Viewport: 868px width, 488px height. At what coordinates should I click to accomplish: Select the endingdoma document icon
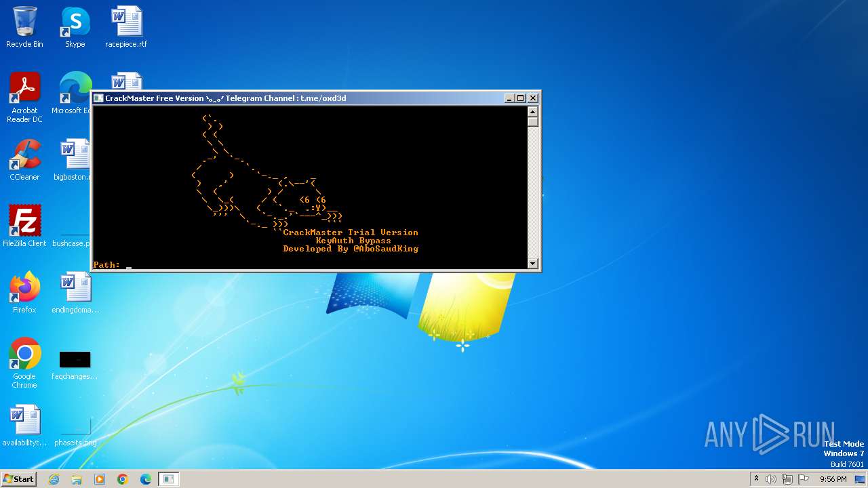tap(75, 293)
